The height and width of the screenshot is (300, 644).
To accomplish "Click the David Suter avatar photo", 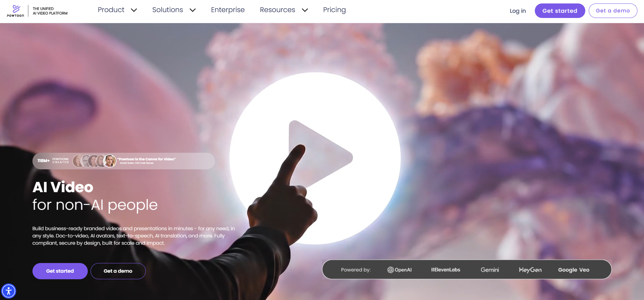I will [x=110, y=161].
